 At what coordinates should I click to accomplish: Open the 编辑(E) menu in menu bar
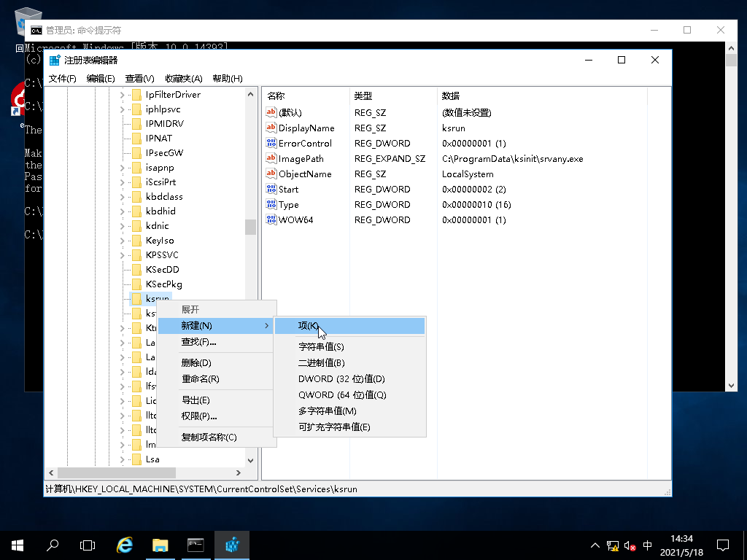101,79
